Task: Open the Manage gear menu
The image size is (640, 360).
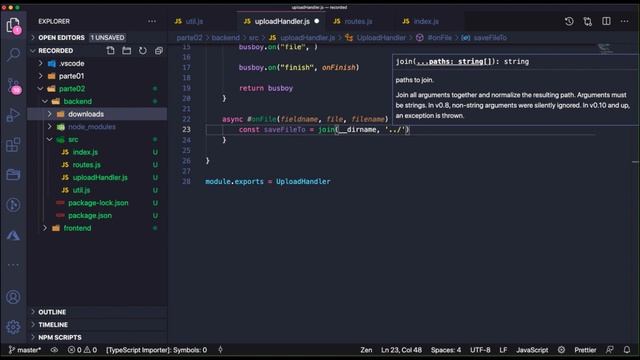Action: coord(13,327)
